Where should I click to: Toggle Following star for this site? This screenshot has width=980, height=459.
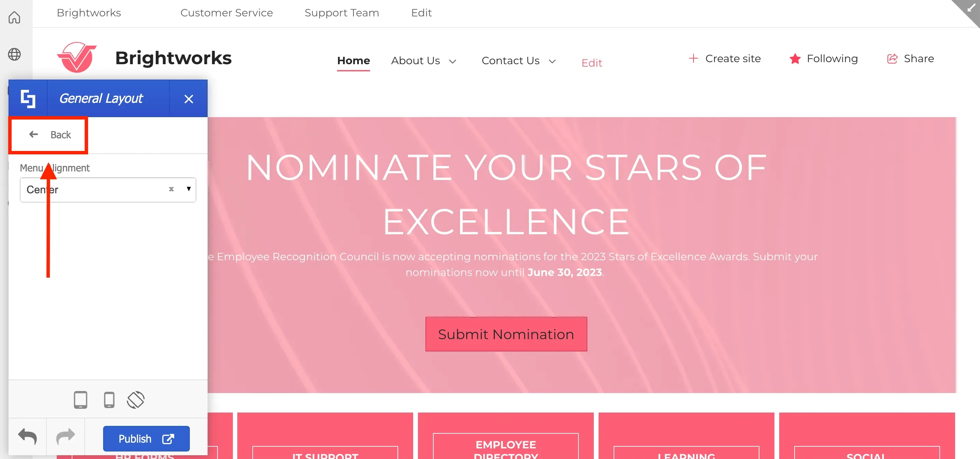(x=795, y=59)
